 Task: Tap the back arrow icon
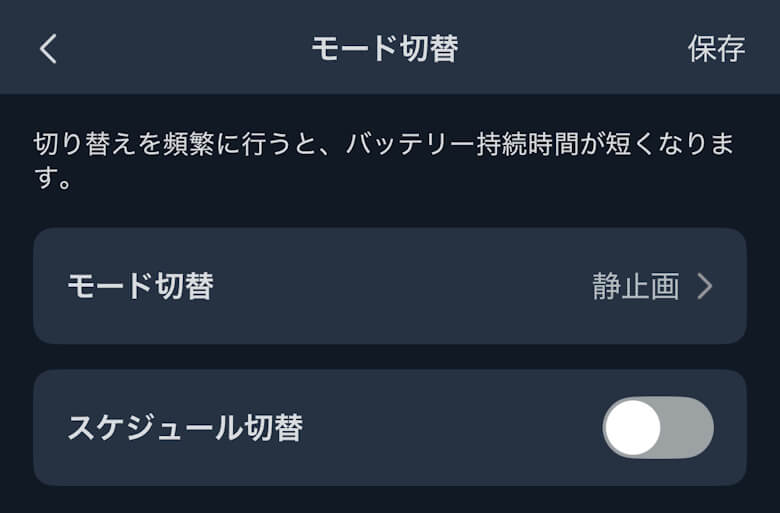coord(48,49)
